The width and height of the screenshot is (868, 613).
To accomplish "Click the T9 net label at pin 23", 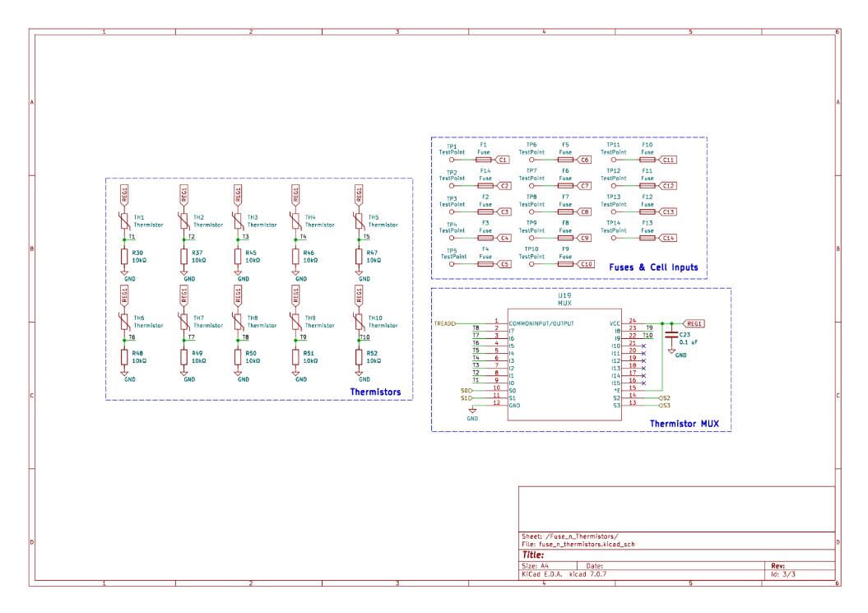I will click(649, 327).
